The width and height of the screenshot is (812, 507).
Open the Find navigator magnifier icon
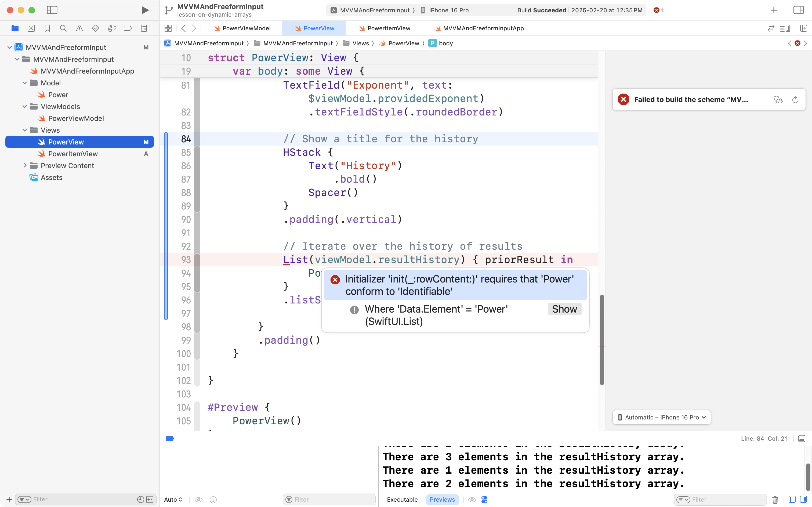tap(63, 28)
